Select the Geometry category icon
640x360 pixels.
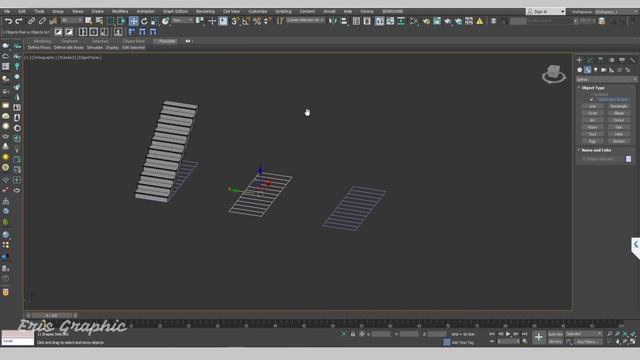580,70
